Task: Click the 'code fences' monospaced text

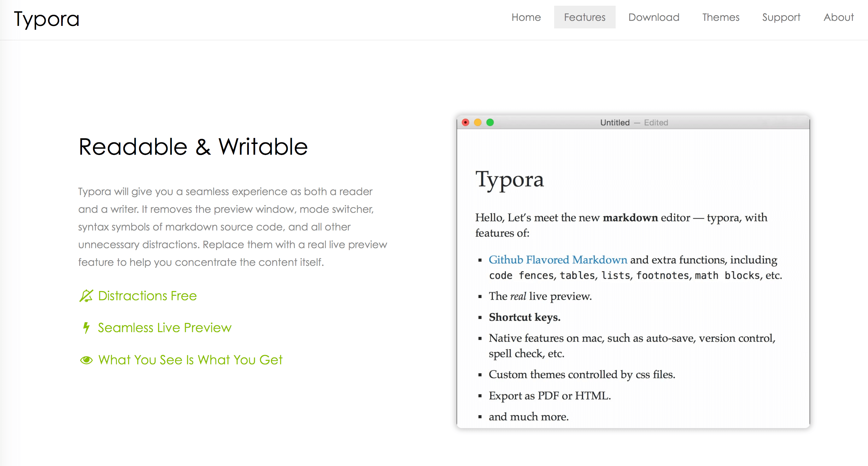Action: (x=521, y=276)
